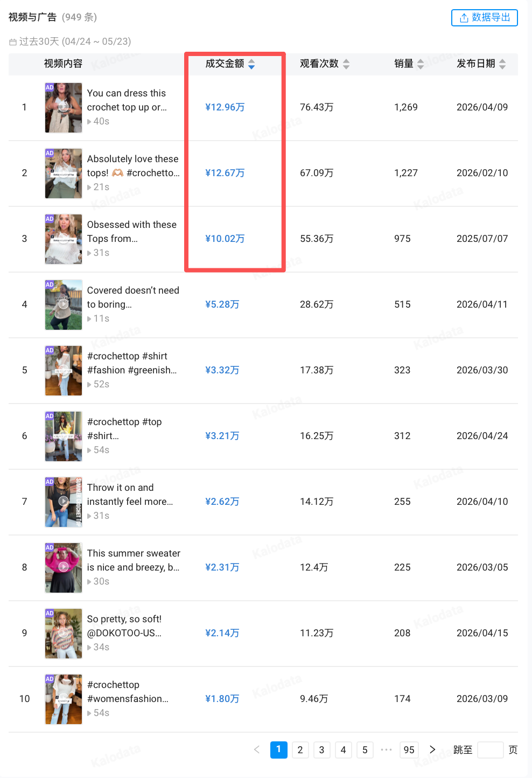This screenshot has height=778, width=532.
Task: Select page 3 in pagination
Action: [321, 749]
